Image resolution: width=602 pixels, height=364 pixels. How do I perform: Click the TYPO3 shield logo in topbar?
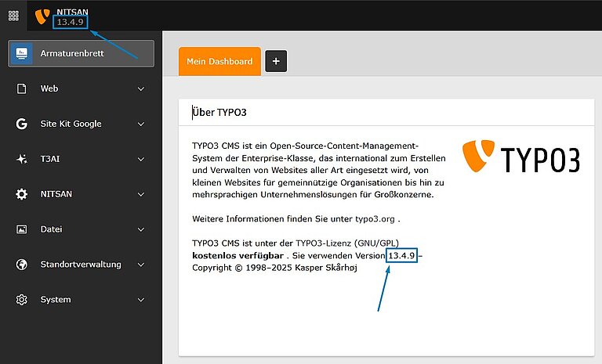(42, 16)
